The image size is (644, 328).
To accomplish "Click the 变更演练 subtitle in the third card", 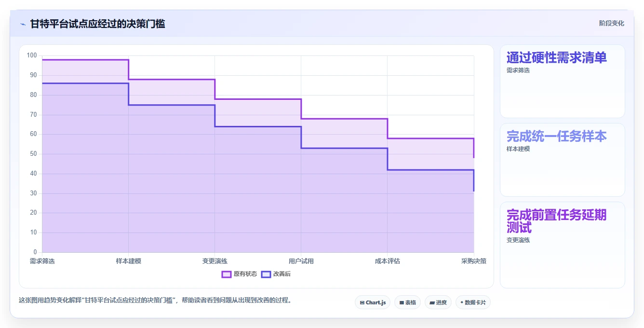I will pyautogui.click(x=518, y=240).
